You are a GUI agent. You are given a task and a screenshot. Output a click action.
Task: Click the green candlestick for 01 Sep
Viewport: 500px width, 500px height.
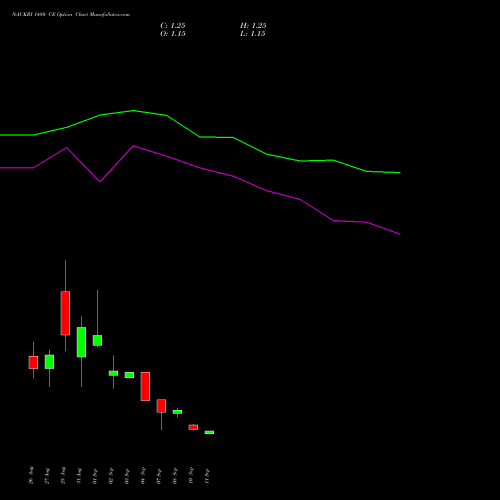(x=97, y=340)
